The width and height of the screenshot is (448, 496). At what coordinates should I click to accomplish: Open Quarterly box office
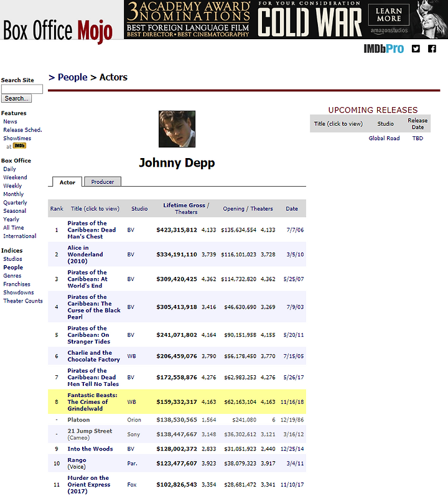[x=15, y=202]
